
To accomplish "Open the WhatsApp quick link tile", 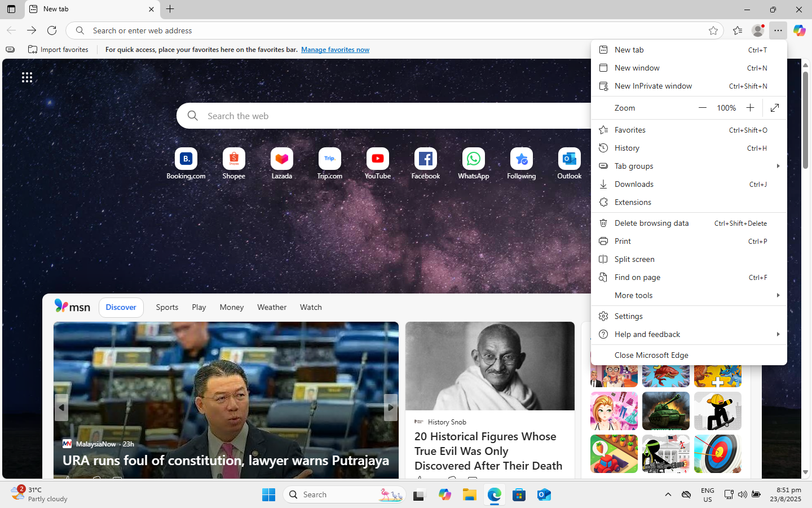I will (474, 164).
